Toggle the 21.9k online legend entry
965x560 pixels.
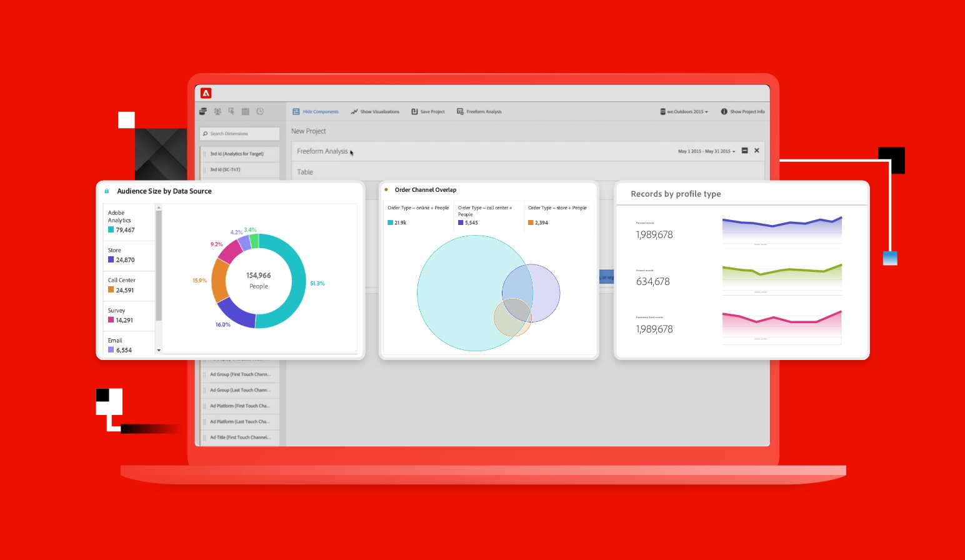pos(397,222)
